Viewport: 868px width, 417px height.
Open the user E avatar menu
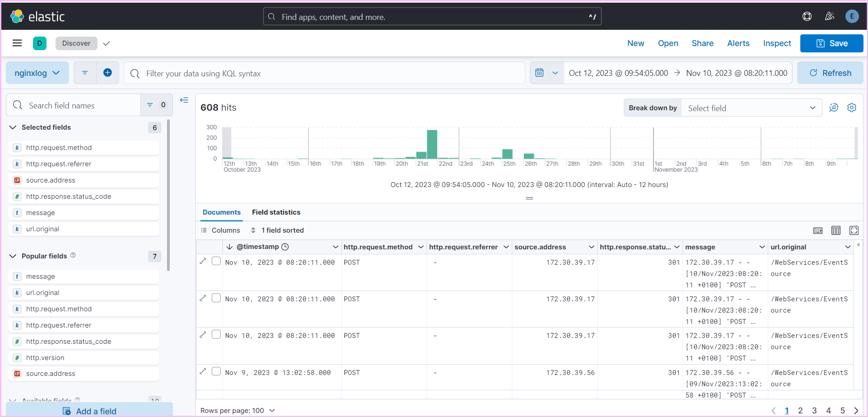tap(852, 16)
